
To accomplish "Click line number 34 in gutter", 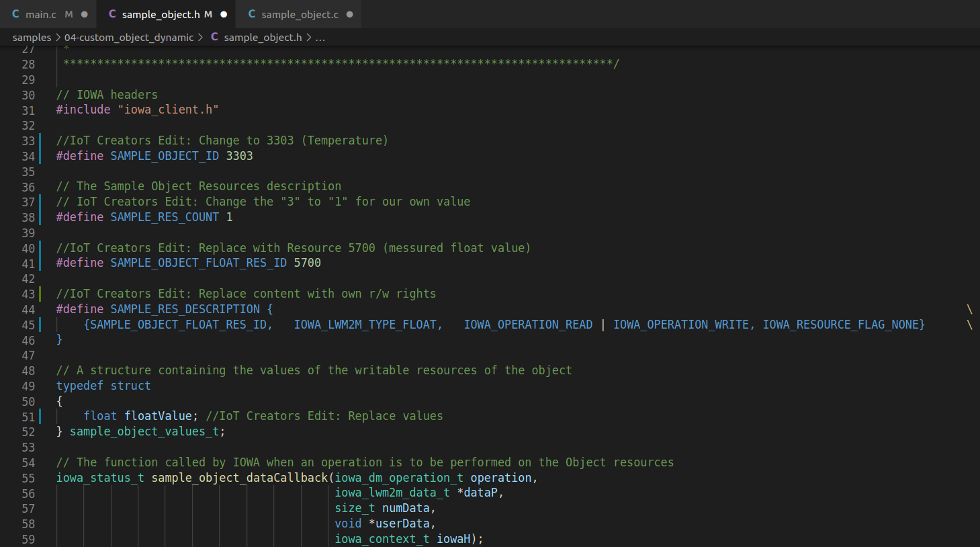I will [x=28, y=157].
